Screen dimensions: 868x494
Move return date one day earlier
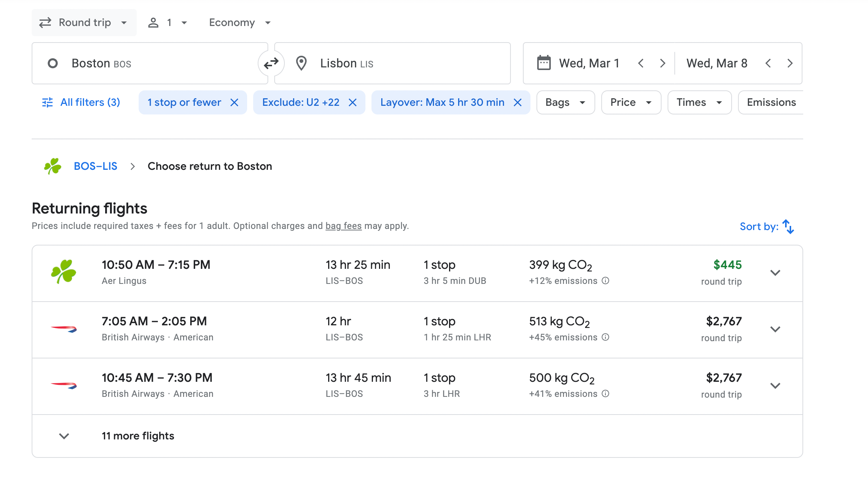pos(768,63)
